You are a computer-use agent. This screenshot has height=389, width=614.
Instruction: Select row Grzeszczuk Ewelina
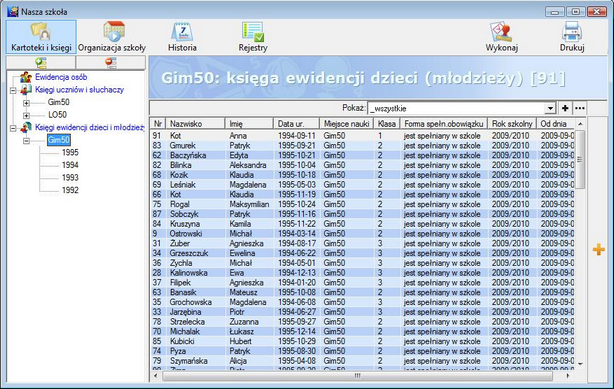pyautogui.click(x=363, y=253)
